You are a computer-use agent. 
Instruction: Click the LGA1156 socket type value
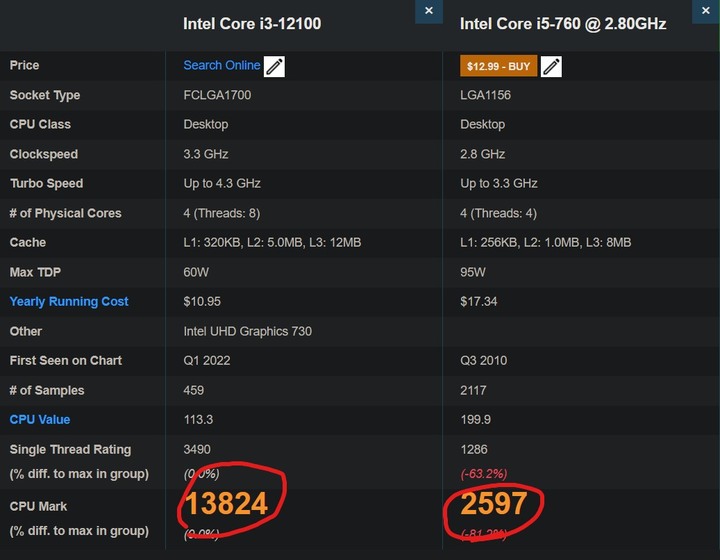click(485, 95)
